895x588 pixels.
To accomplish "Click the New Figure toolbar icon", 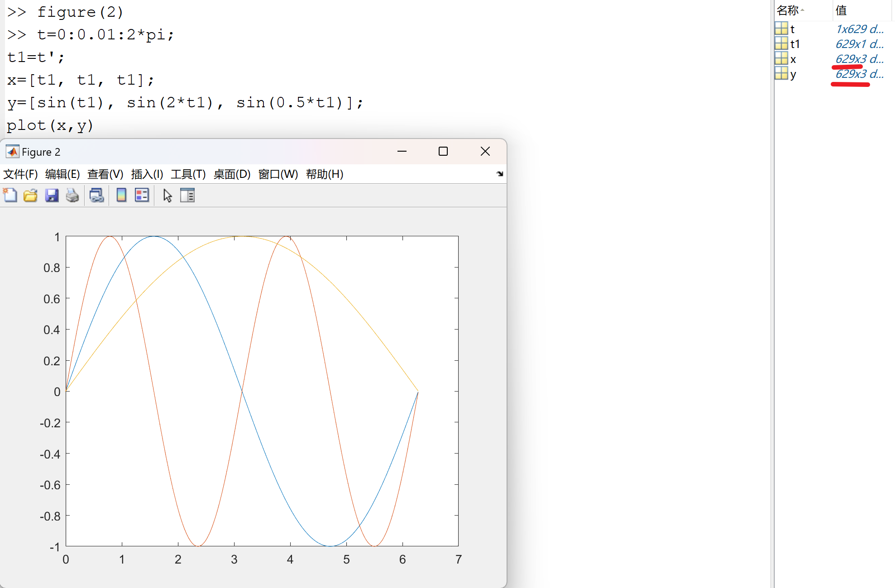I will (x=10, y=196).
